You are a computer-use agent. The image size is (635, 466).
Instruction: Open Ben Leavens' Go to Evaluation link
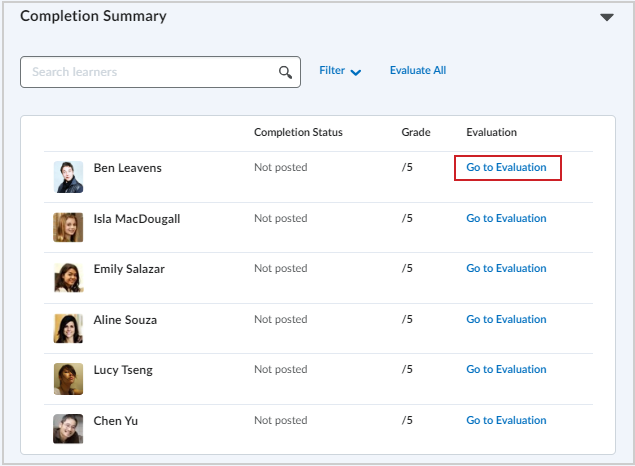pos(506,167)
